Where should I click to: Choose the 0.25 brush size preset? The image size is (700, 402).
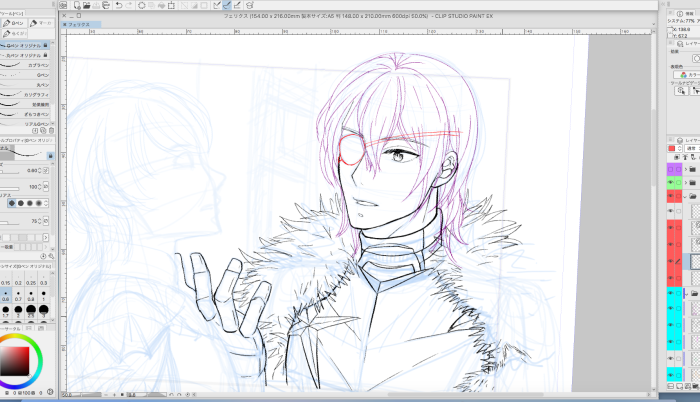click(31, 280)
